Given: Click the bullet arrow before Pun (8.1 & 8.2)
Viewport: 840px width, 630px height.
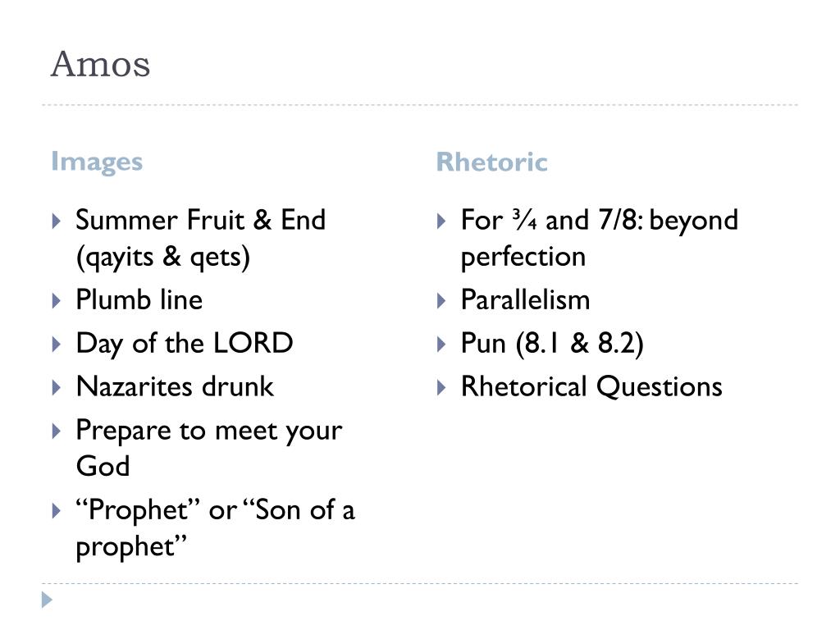Looking at the screenshot, I should point(441,344).
